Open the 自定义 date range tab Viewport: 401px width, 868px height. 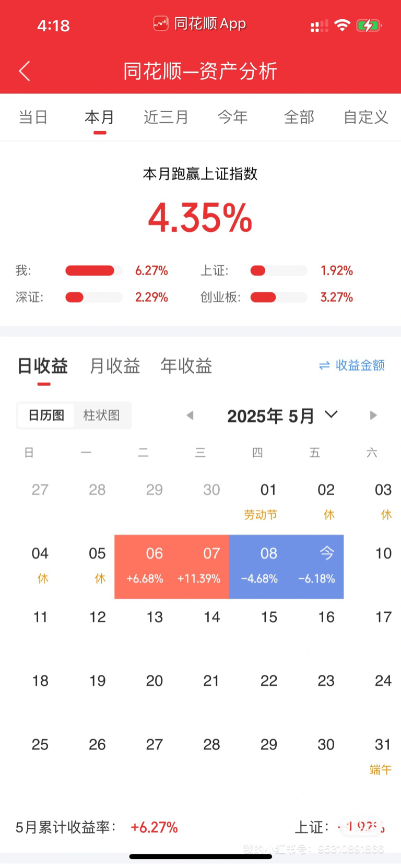point(365,117)
